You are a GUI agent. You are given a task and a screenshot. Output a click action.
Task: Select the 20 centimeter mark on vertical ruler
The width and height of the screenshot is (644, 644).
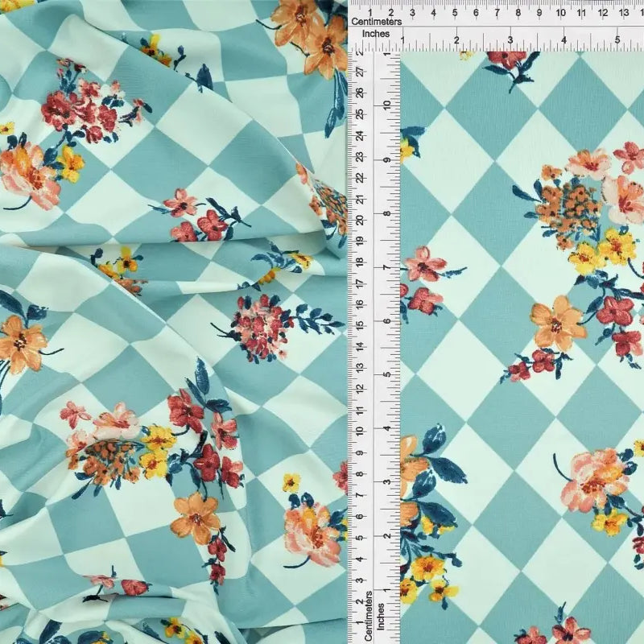tap(361, 221)
